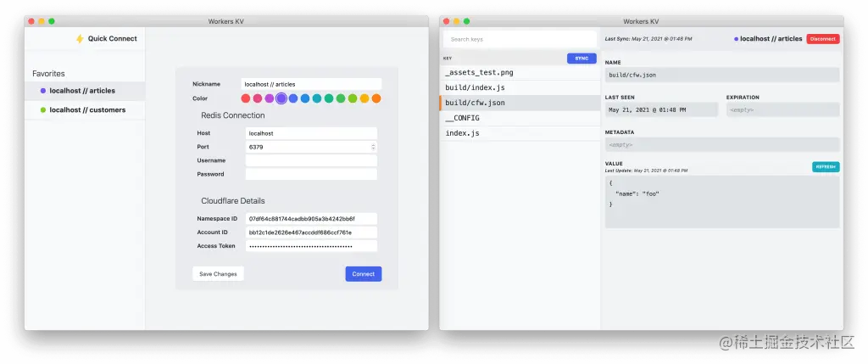Focus the Nickname input field
The height and width of the screenshot is (364, 868).
[x=311, y=84]
